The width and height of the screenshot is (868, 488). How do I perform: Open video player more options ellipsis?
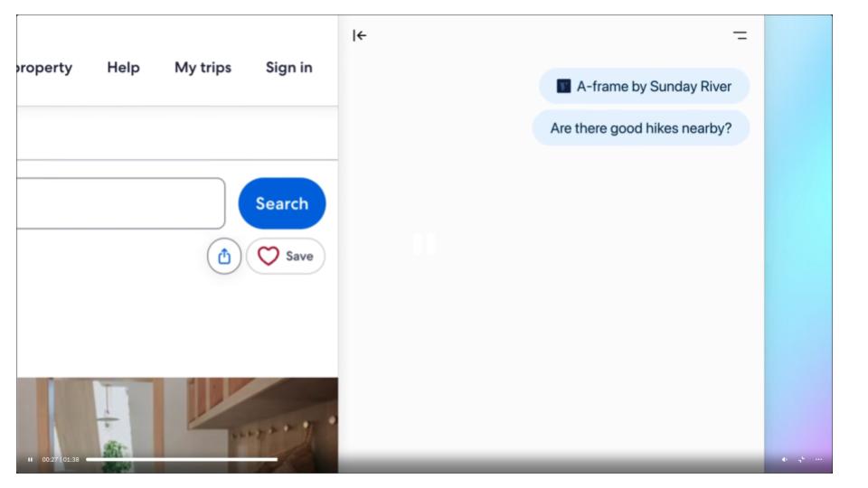(818, 459)
